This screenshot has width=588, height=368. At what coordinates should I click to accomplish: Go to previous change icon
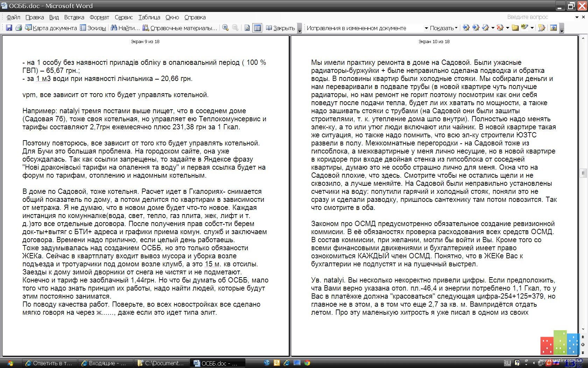point(466,28)
